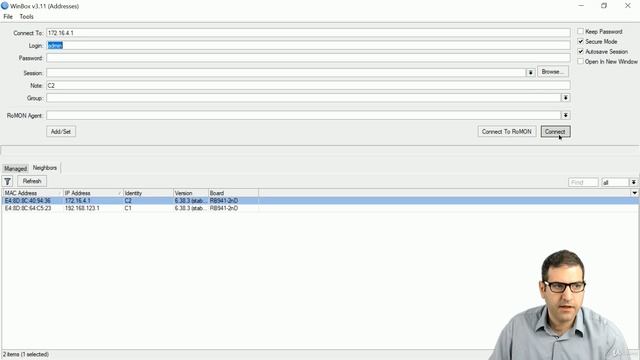Open the column selector dropdown arrow

[x=635, y=193]
